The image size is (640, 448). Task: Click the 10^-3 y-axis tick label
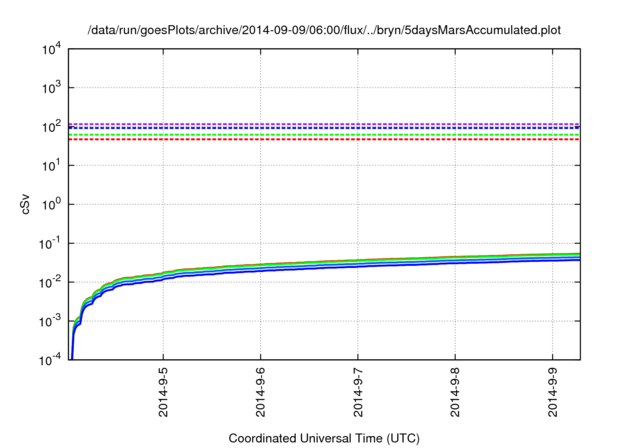(x=50, y=321)
